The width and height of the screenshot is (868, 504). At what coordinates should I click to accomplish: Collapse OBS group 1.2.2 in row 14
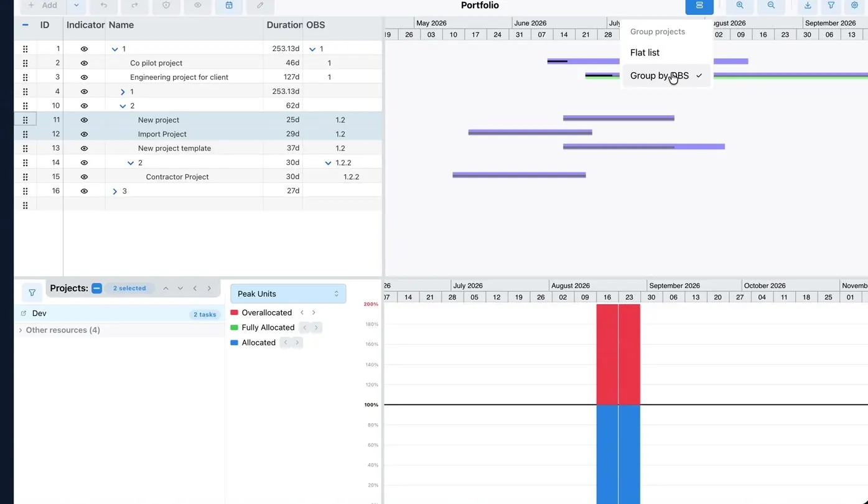(x=328, y=163)
